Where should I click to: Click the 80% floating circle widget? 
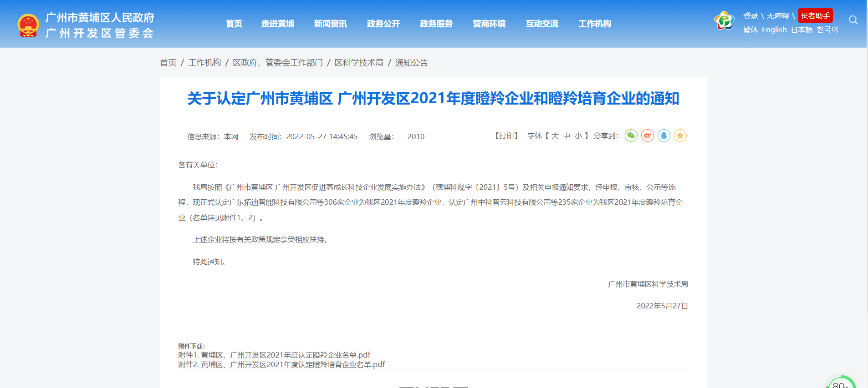pyautogui.click(x=841, y=383)
